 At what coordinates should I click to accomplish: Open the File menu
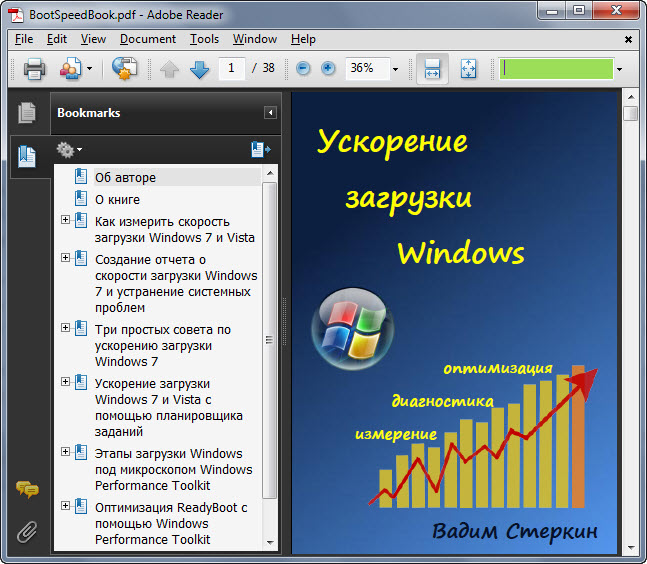24,39
